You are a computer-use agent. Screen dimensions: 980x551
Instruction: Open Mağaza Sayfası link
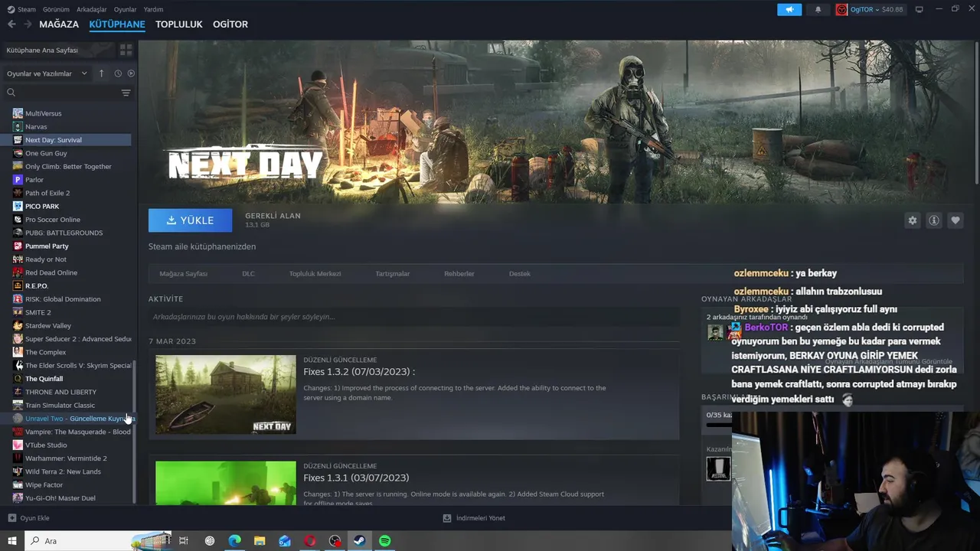tap(183, 273)
